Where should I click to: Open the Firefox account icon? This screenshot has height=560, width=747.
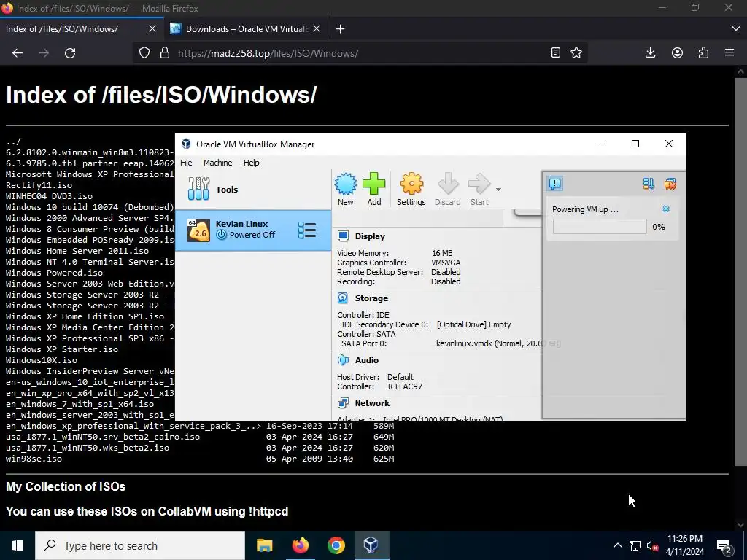[x=677, y=52]
